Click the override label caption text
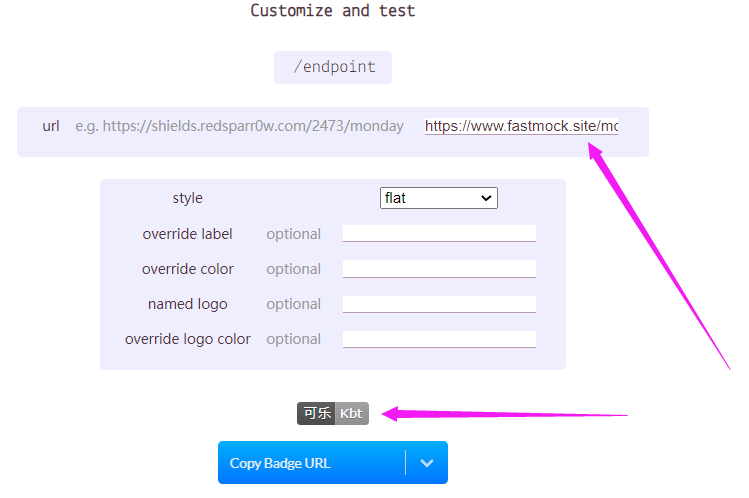The image size is (749, 498). (187, 234)
